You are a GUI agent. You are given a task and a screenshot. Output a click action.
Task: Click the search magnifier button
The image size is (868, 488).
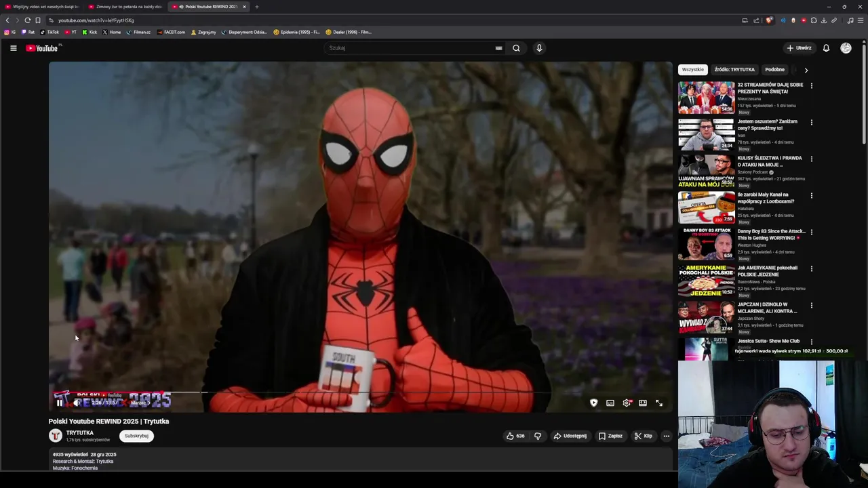[516, 48]
